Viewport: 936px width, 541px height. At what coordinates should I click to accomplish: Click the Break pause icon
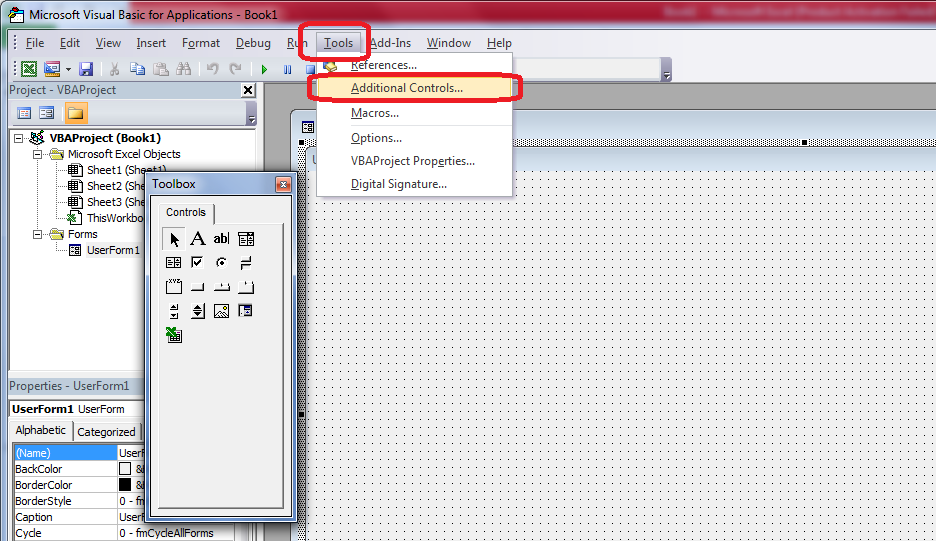click(287, 70)
